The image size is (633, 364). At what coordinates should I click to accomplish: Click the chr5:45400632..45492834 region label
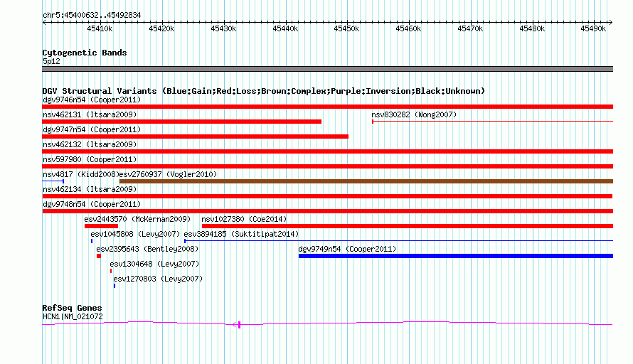point(92,15)
